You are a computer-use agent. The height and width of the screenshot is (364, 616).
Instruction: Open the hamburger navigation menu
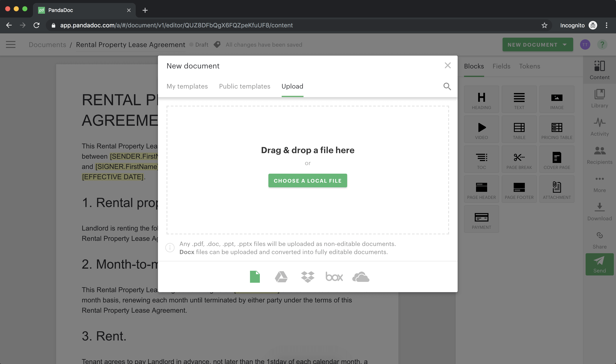(x=10, y=44)
